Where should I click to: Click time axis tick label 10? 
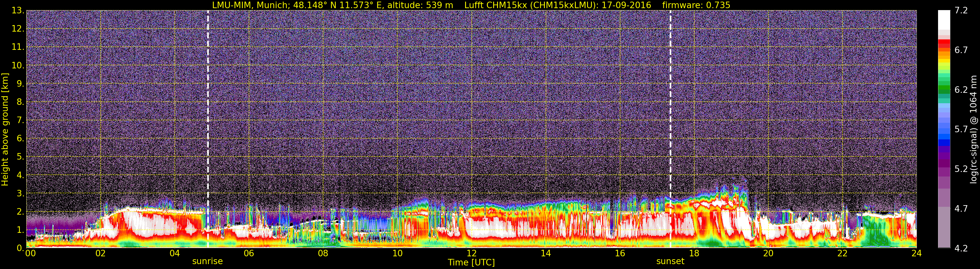[397, 253]
